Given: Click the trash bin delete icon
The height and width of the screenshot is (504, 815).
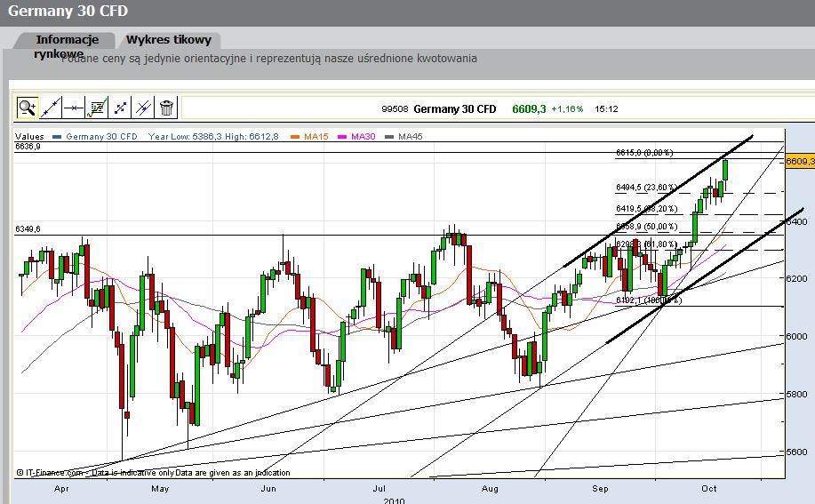Looking at the screenshot, I should (x=166, y=108).
